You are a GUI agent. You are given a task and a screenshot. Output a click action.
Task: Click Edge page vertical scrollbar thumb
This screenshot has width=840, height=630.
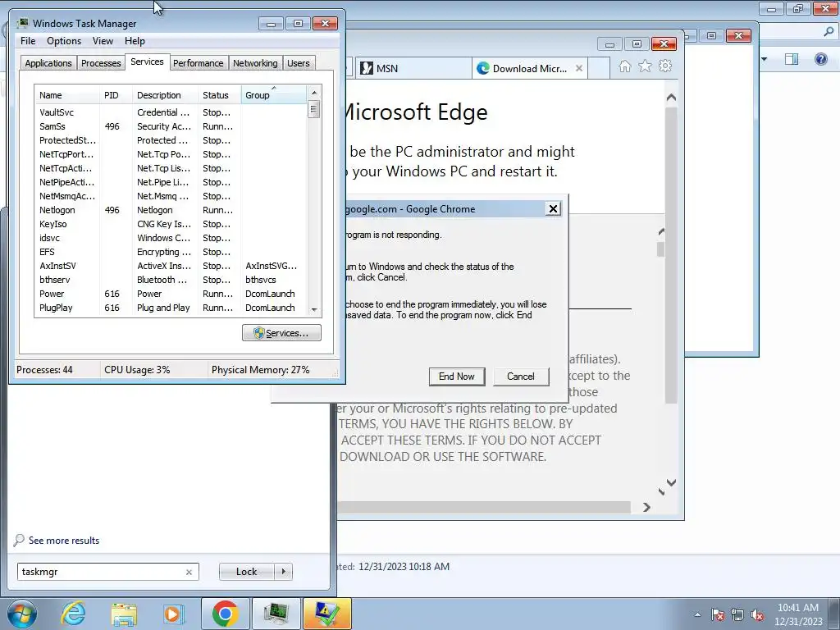671,254
